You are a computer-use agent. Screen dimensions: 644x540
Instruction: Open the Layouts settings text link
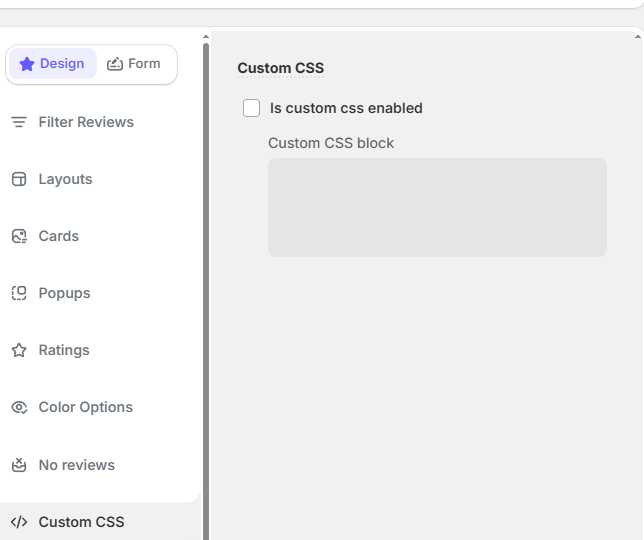[x=65, y=179]
